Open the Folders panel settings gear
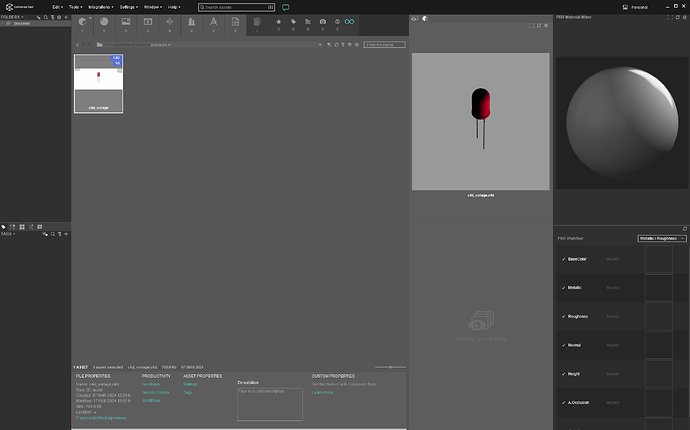The width and height of the screenshot is (690, 430). pos(59,17)
